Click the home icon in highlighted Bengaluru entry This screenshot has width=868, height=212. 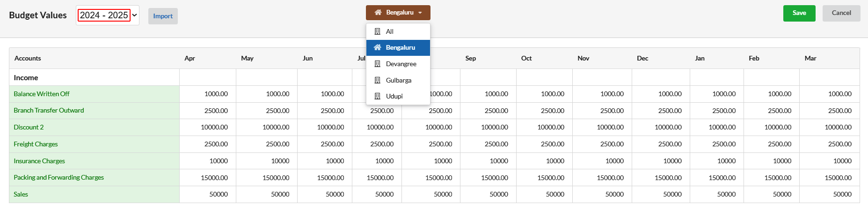tap(378, 47)
